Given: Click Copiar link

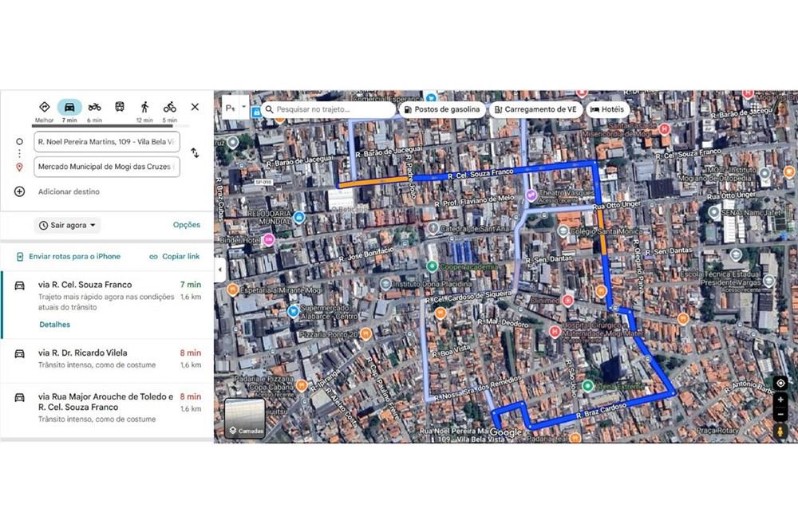Looking at the screenshot, I should [x=174, y=257].
